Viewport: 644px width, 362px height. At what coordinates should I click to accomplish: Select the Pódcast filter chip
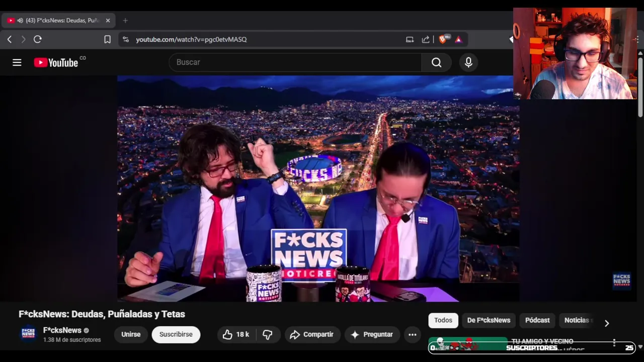(537, 320)
